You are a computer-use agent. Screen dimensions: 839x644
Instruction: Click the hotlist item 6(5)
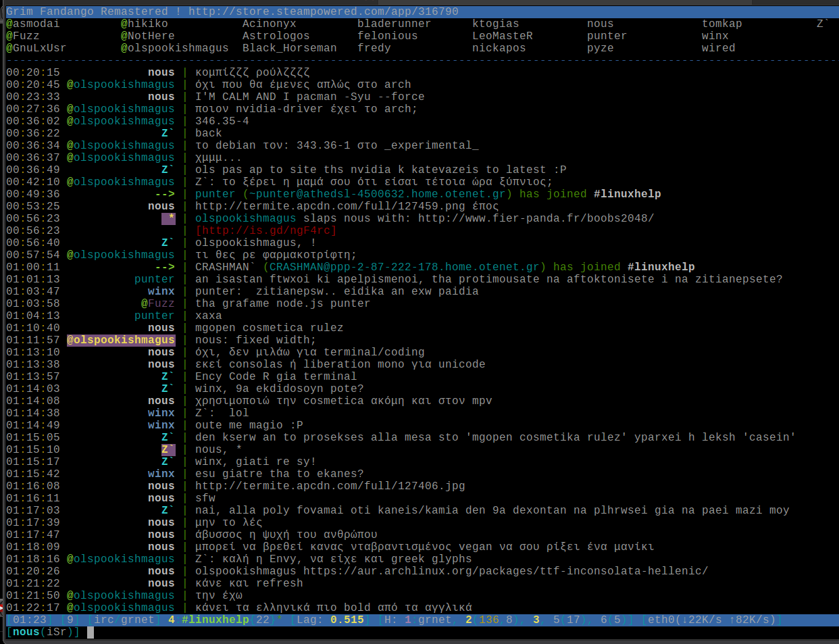click(614, 620)
